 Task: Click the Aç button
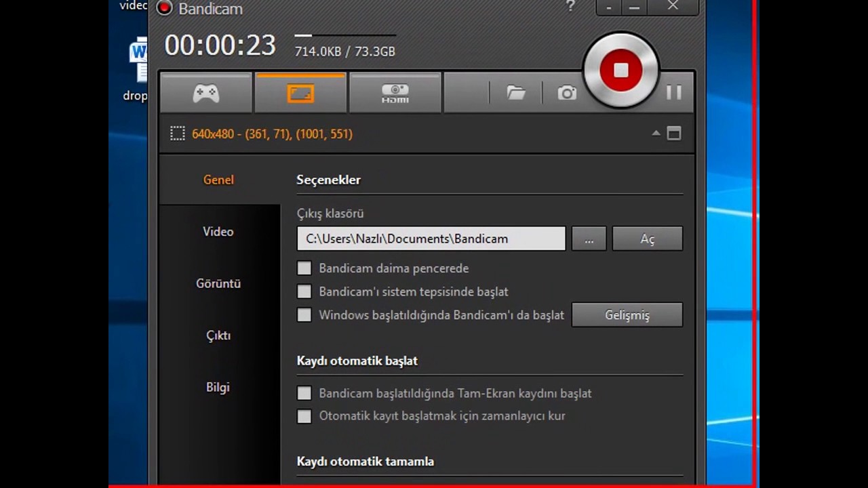[x=648, y=239]
